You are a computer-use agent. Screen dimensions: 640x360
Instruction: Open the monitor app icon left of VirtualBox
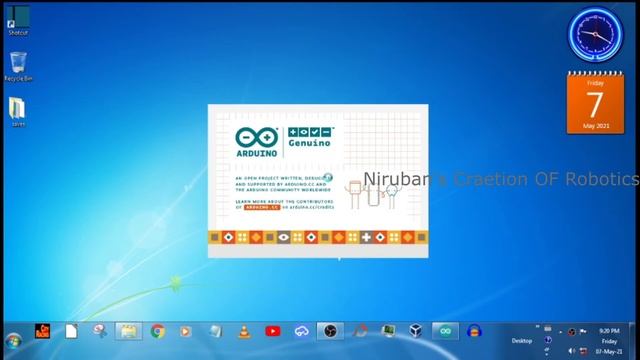click(x=388, y=331)
